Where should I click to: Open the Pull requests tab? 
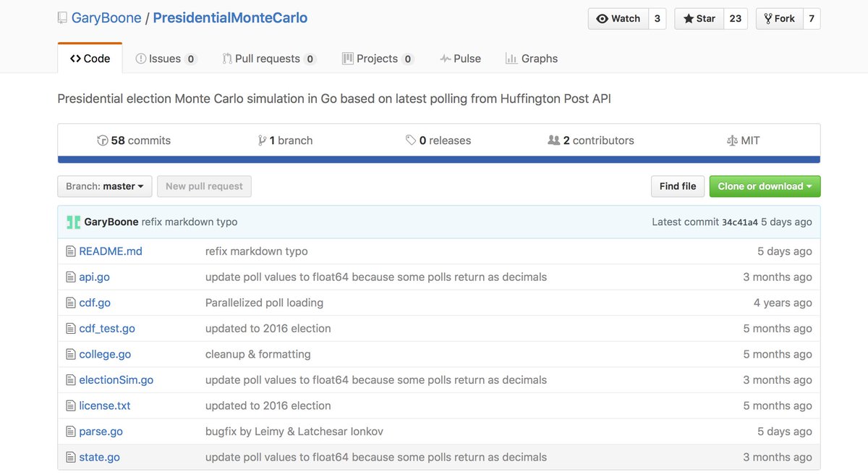point(268,59)
